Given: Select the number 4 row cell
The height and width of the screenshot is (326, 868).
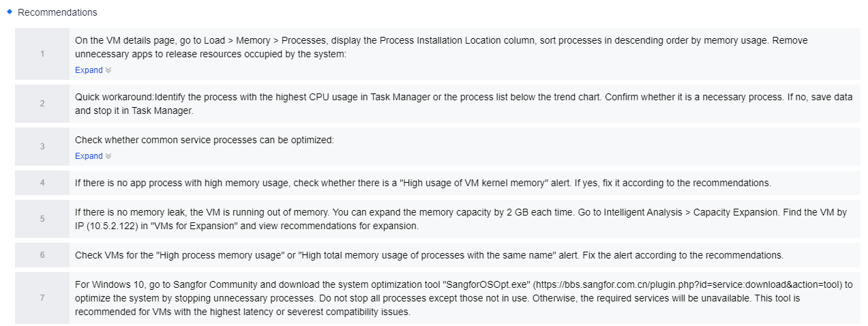Looking at the screenshot, I should point(42,183).
